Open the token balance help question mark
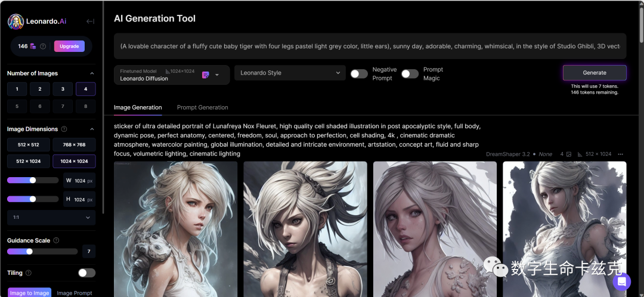This screenshot has height=297, width=644. tap(43, 46)
